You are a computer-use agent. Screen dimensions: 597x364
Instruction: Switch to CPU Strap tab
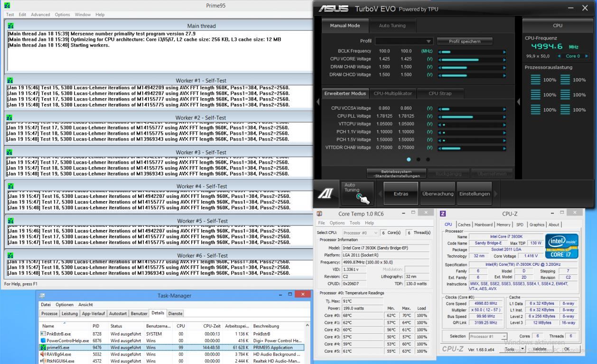point(440,93)
